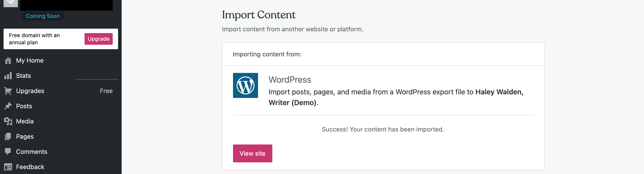Select the My Home text label
The width and height of the screenshot is (644, 174).
click(30, 61)
